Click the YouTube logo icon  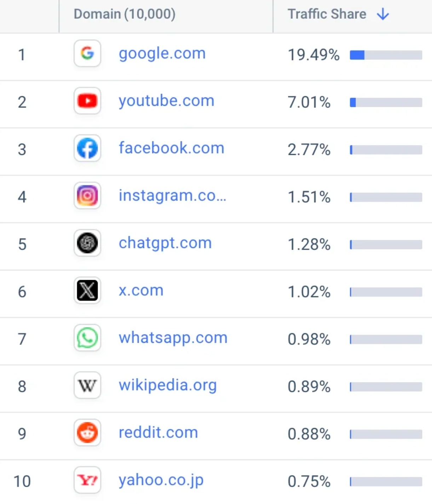(87, 101)
